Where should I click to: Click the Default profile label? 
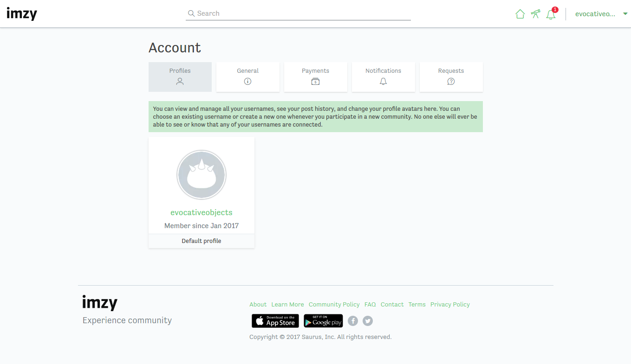pos(202,241)
